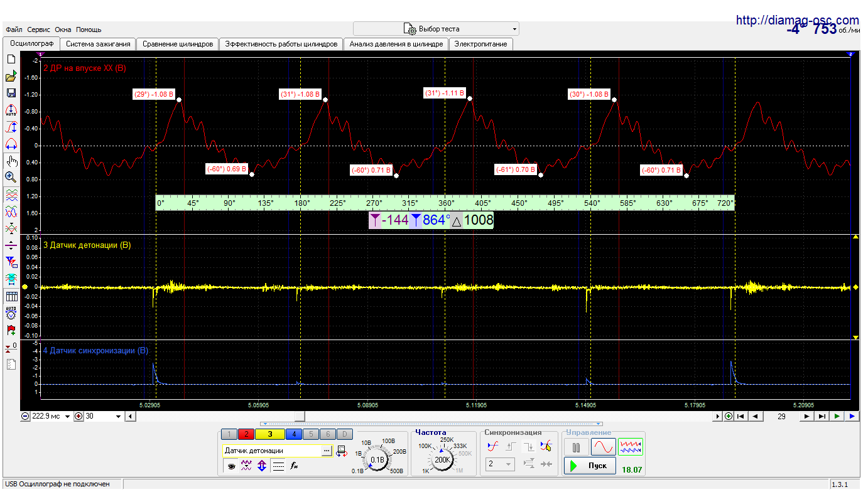Click the marker filter icon in left toolbar
The height and width of the screenshot is (492, 868).
[11, 262]
